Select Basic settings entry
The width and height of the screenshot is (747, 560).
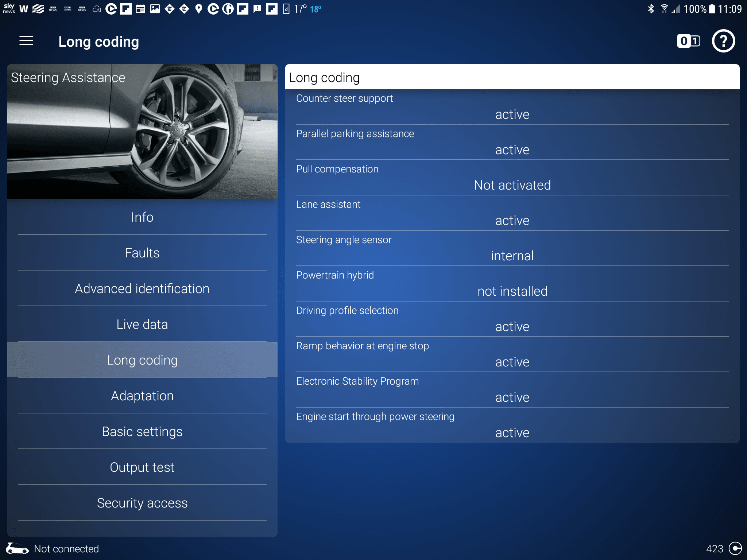pyautogui.click(x=142, y=431)
